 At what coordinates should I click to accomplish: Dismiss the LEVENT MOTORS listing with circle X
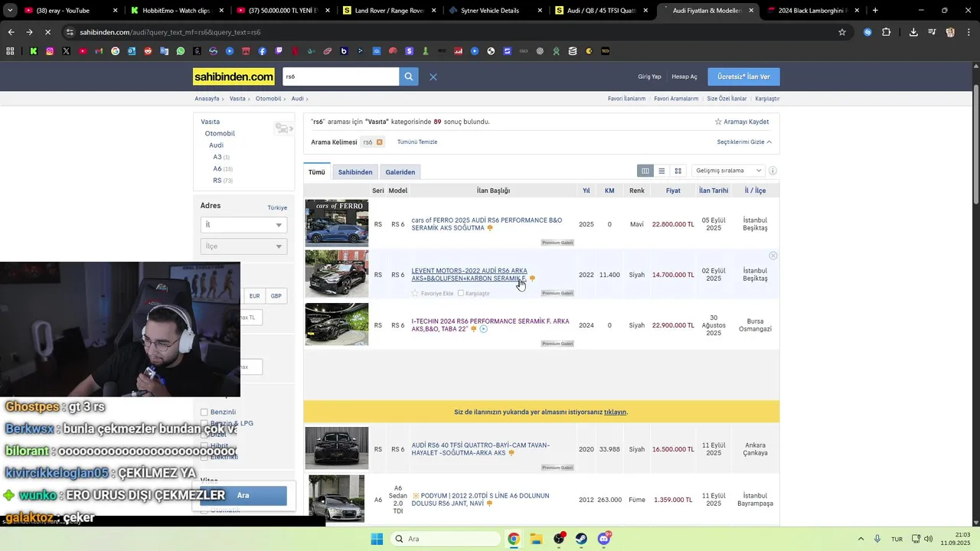[773, 256]
